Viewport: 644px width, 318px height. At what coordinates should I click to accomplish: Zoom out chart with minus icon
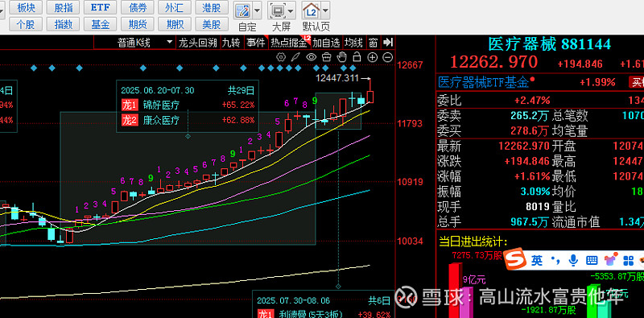[387, 57]
